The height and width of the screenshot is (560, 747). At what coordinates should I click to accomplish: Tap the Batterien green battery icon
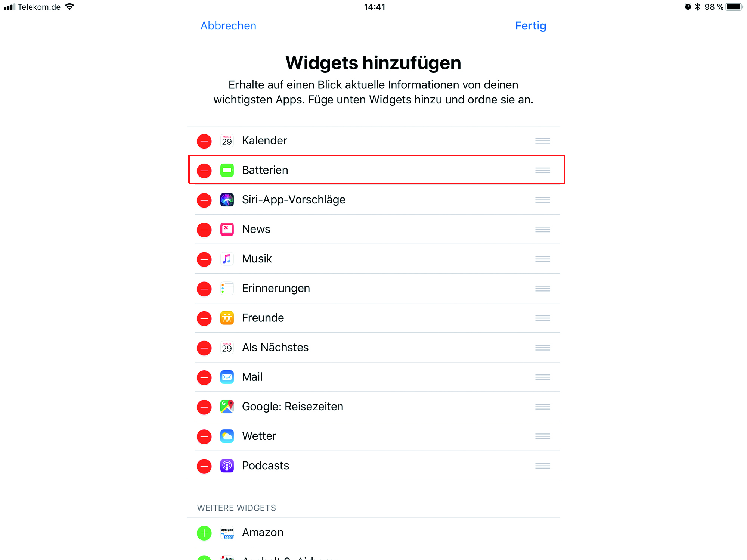coord(227,170)
